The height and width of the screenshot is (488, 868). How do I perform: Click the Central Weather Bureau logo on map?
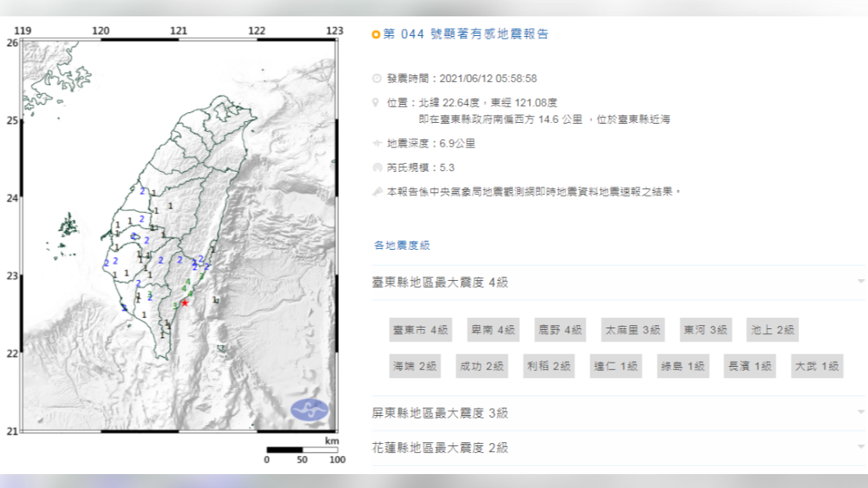coord(310,410)
